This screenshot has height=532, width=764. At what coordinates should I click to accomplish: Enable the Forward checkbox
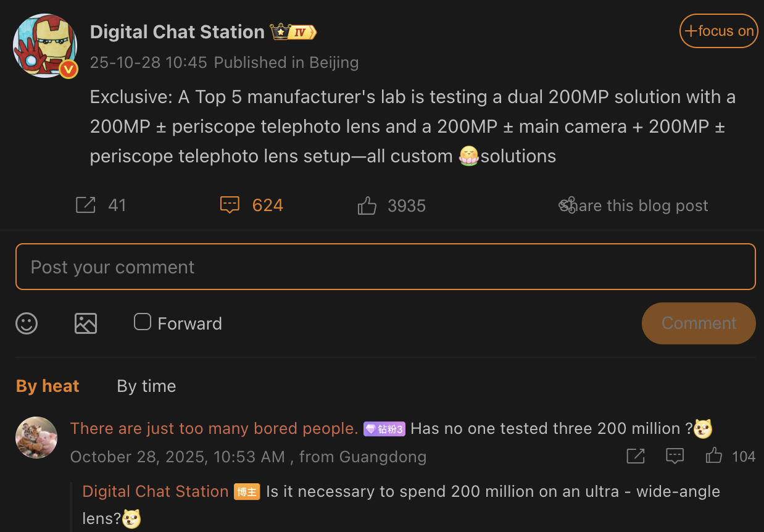[142, 322]
